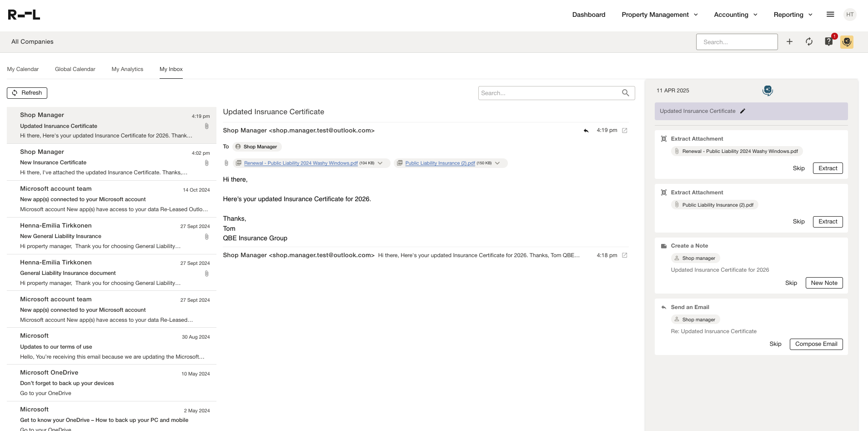Image resolution: width=868 pixels, height=431 pixels.
Task: Click the New Note button
Action: pyautogui.click(x=824, y=283)
